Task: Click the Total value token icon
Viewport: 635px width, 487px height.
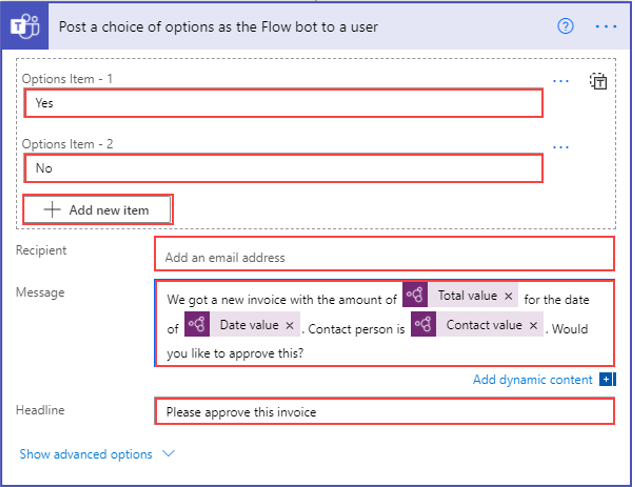Action: coord(415,294)
